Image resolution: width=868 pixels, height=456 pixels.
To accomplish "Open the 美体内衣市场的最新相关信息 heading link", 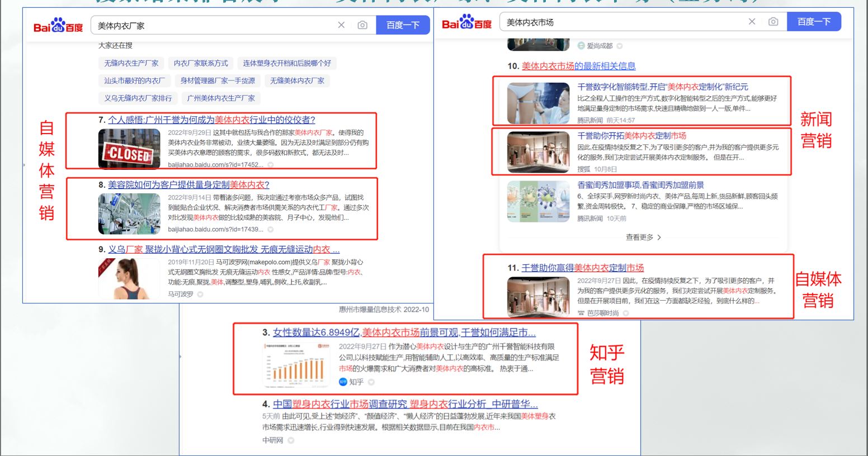I will 578,66.
